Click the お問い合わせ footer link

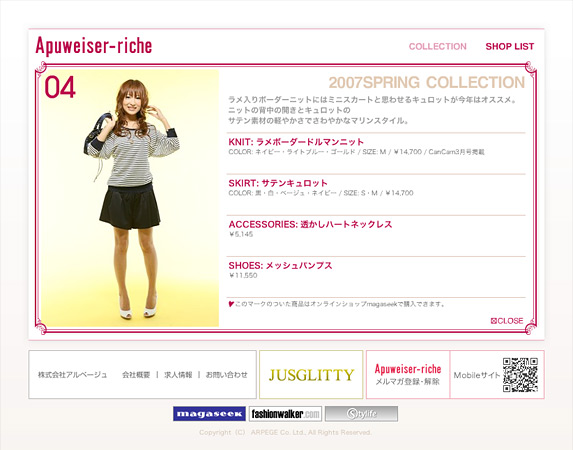pyautogui.click(x=227, y=375)
